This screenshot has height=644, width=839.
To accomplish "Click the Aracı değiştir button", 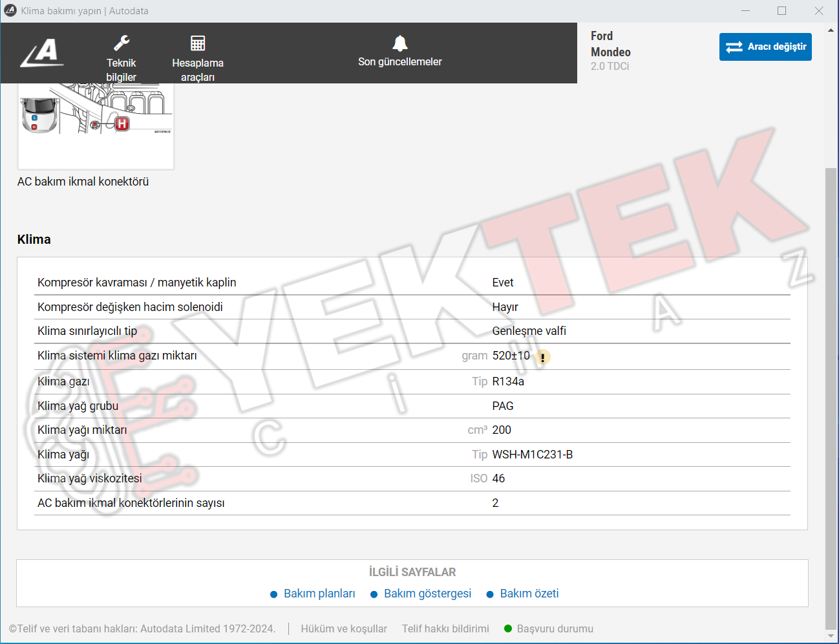I will [x=765, y=47].
